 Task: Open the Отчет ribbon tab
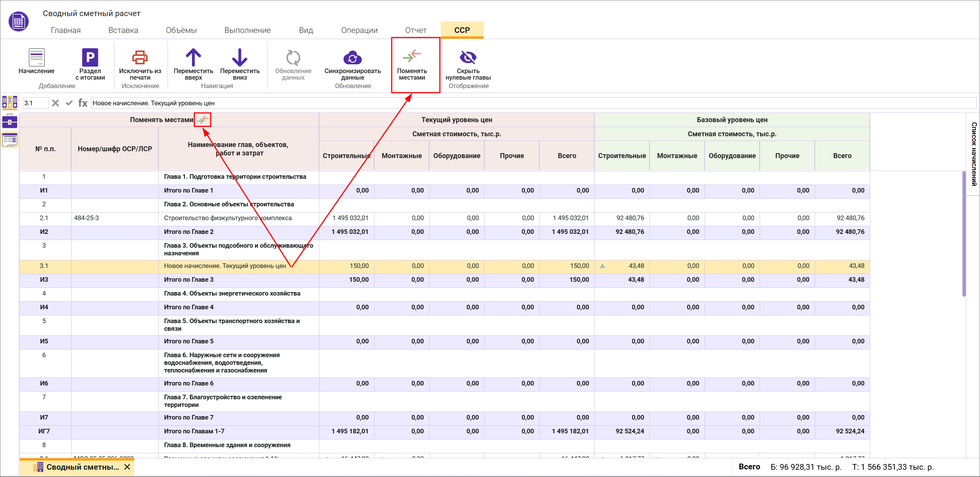[415, 30]
